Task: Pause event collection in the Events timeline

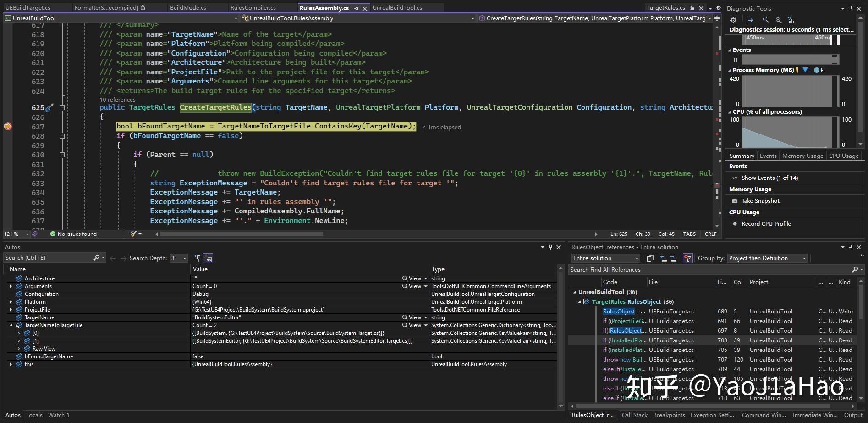Action: (x=736, y=60)
